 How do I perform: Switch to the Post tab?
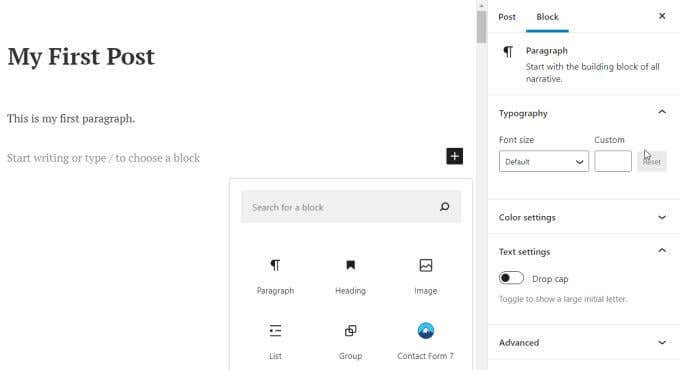507,17
